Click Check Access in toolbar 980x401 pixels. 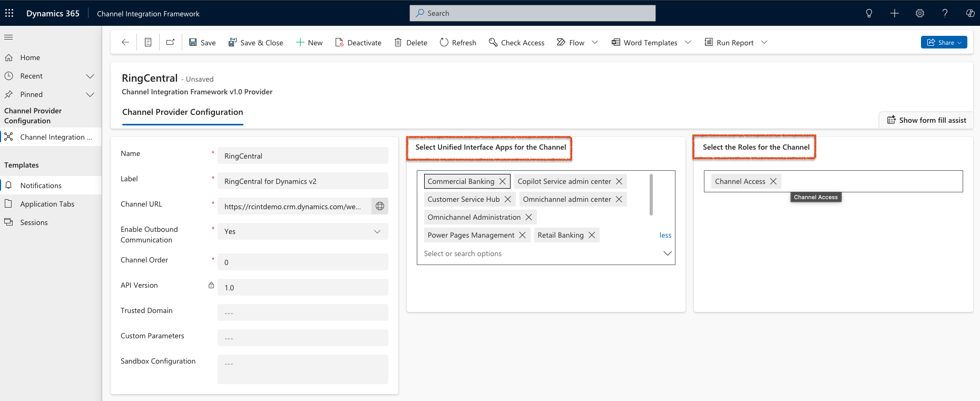tap(516, 43)
